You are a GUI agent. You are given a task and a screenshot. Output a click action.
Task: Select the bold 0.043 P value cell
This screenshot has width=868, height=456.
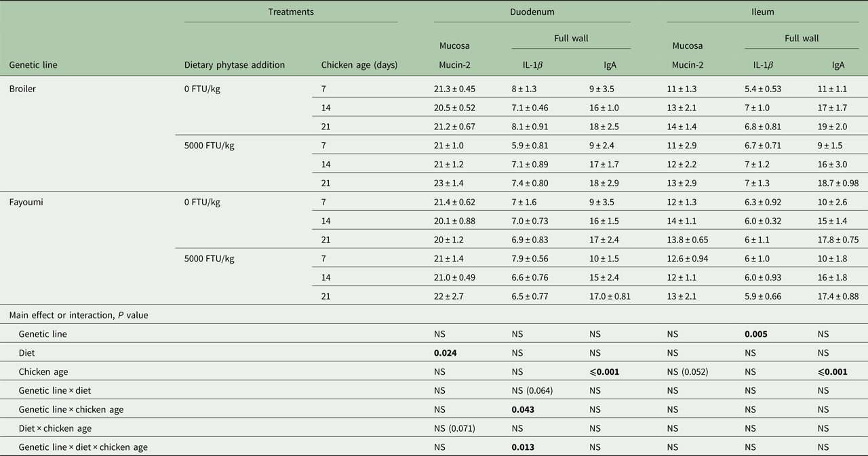524,409
